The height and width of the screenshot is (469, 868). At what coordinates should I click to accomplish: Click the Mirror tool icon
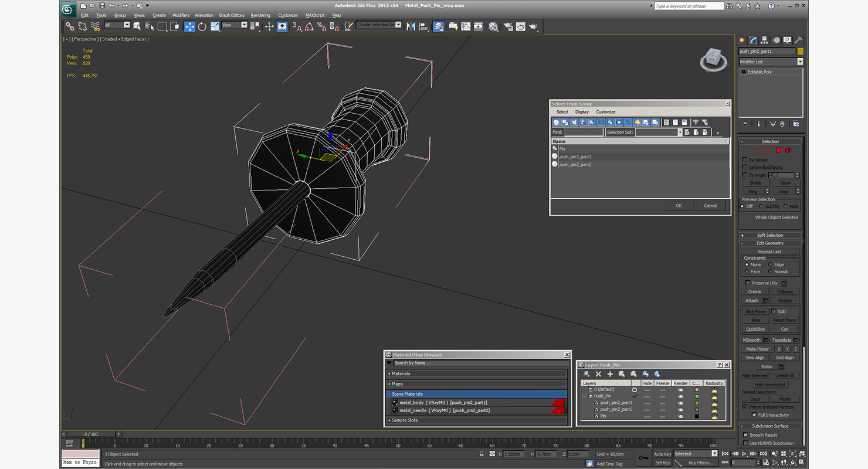(x=411, y=26)
